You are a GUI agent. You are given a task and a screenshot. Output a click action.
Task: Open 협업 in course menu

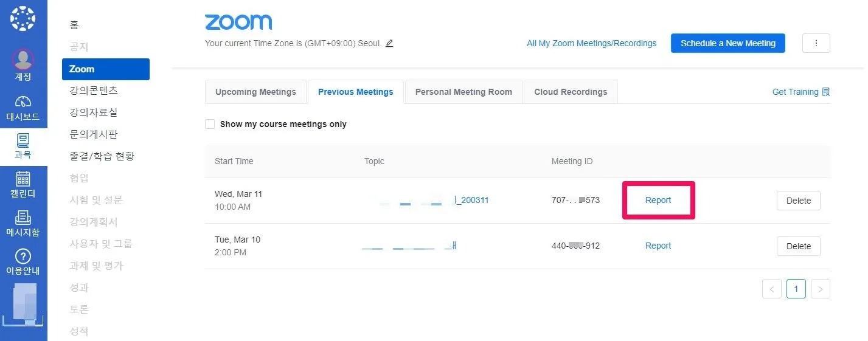[x=79, y=178]
